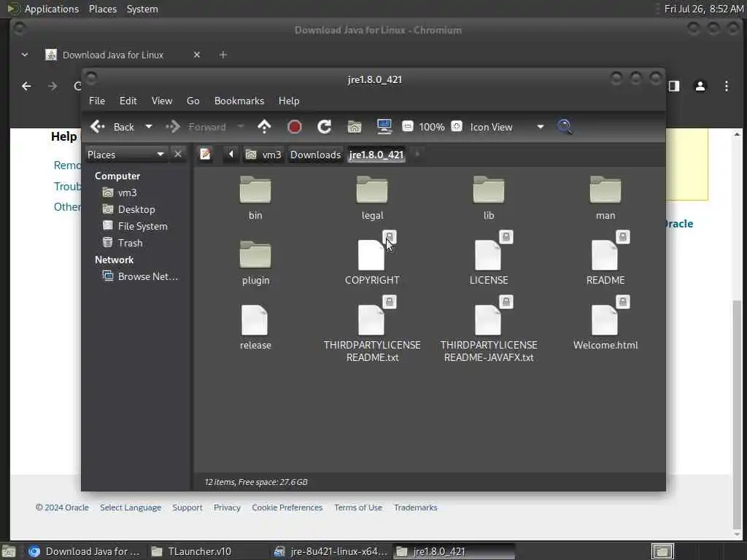Select Desktop in the Places sidebar
Viewport: 747px width, 560px height.
tap(128, 209)
